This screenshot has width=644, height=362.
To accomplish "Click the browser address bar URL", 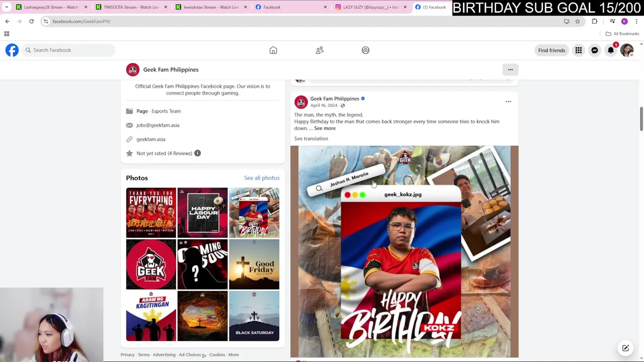I will click(81, 21).
